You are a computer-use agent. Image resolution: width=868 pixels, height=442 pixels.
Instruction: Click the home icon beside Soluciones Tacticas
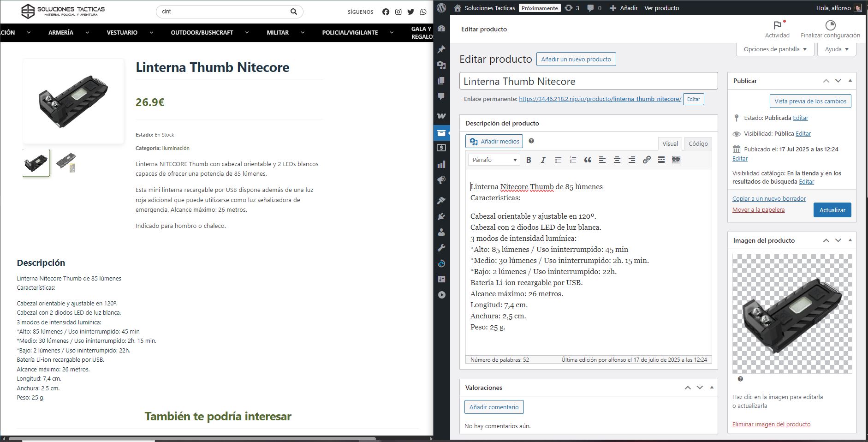(x=458, y=8)
